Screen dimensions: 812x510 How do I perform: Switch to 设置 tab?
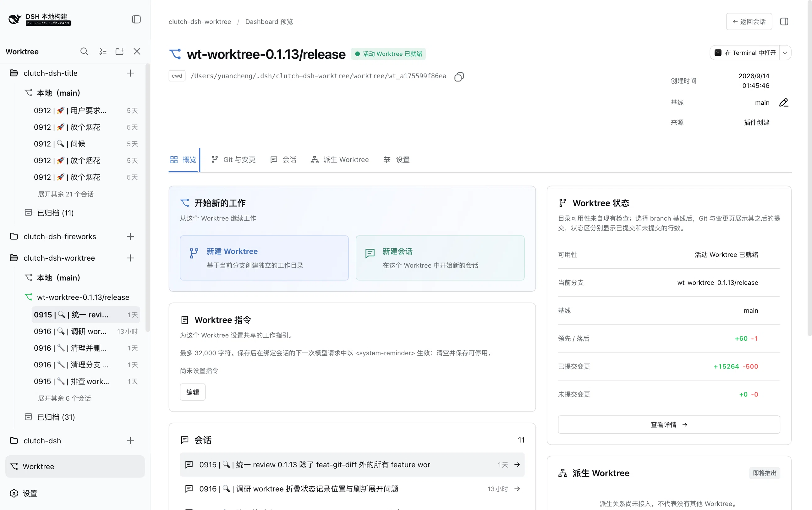[x=396, y=160]
